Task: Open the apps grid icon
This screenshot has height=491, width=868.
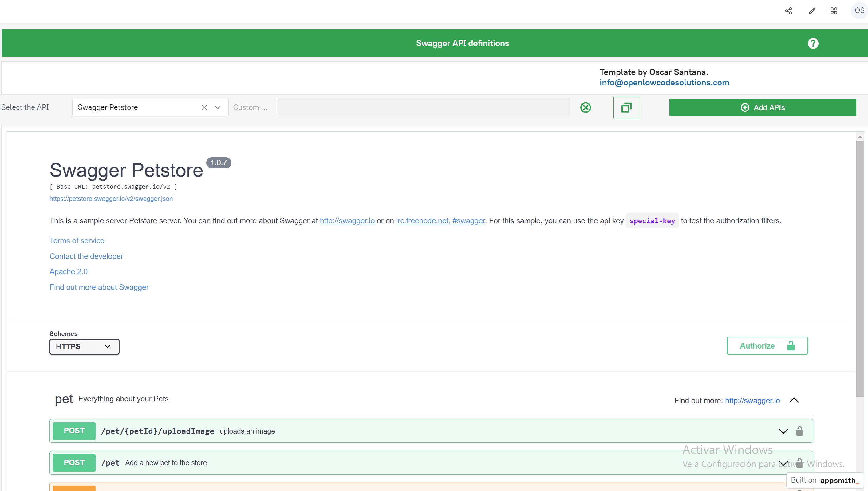Action: [x=834, y=11]
